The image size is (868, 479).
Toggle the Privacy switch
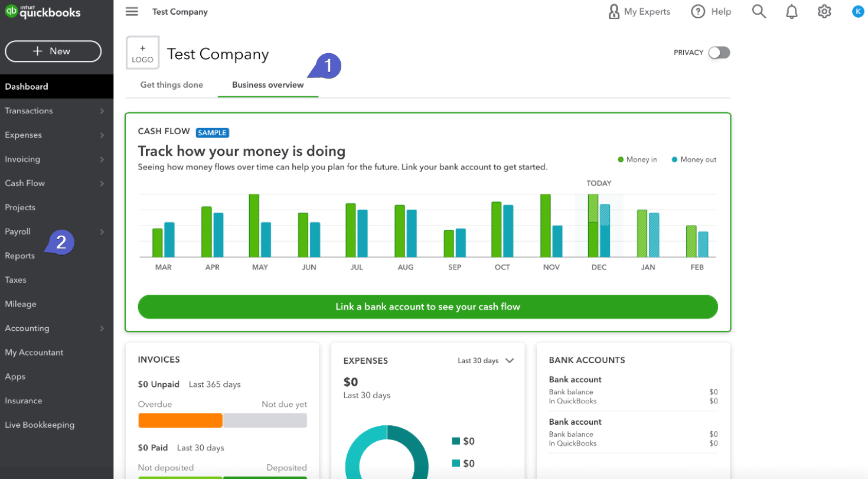(719, 53)
